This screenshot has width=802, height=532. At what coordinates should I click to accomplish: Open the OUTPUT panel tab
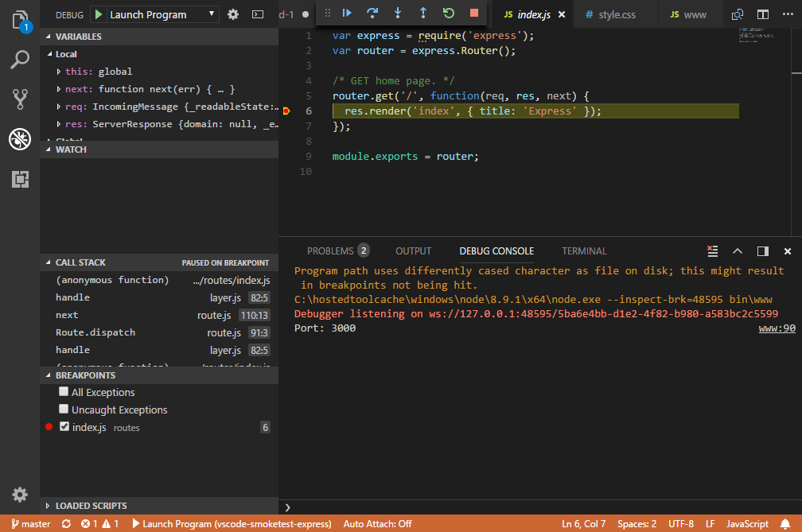413,251
